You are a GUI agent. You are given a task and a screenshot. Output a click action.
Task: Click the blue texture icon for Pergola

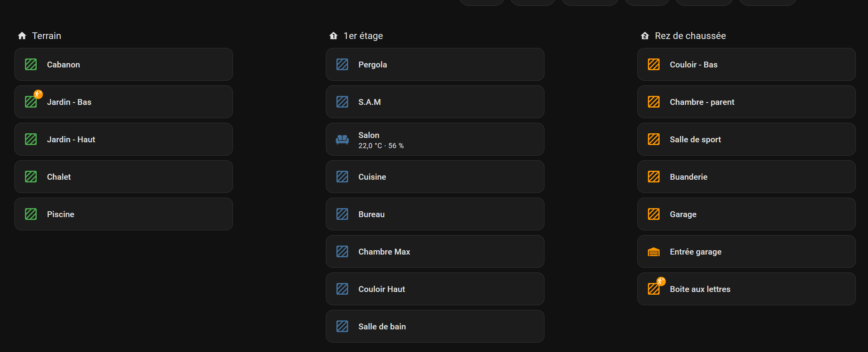[x=342, y=64]
